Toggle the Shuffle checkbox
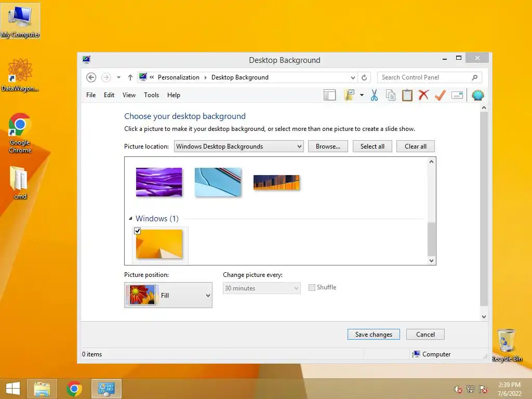 (x=312, y=287)
